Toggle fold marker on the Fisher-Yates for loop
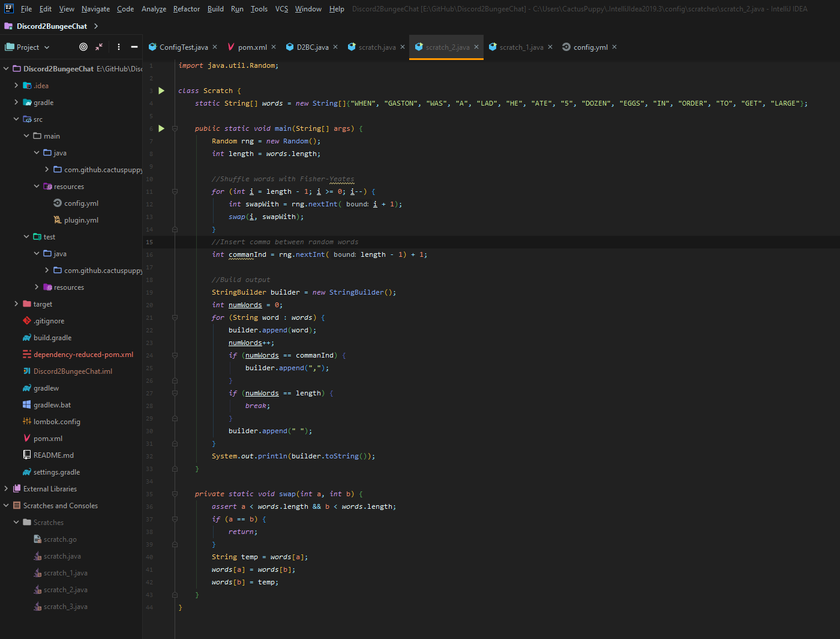This screenshot has height=639, width=840. pyautogui.click(x=175, y=191)
